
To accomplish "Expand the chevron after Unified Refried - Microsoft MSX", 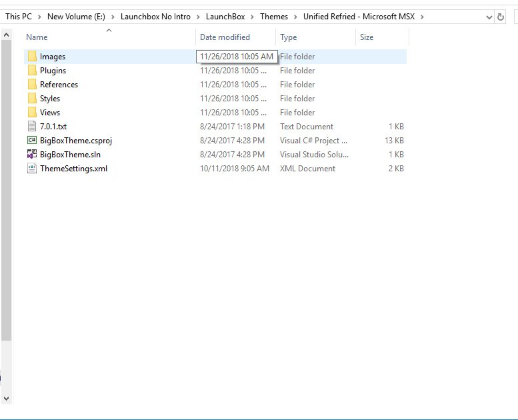I will [x=422, y=17].
